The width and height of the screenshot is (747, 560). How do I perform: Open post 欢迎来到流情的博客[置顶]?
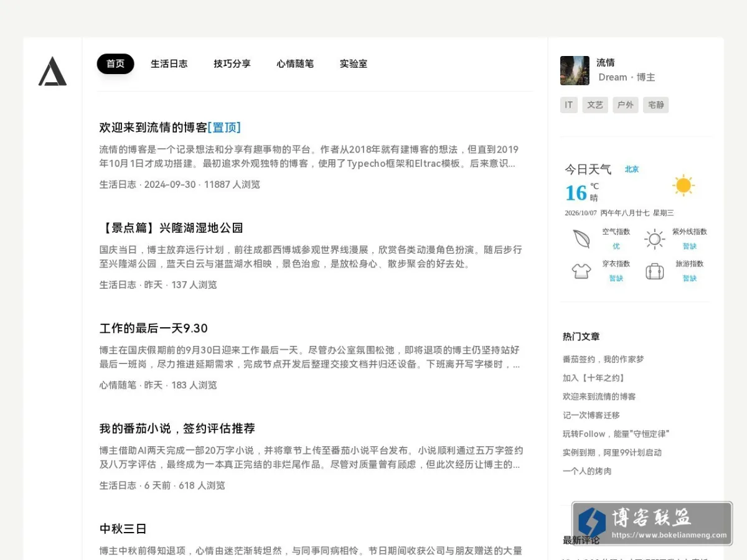[170, 128]
